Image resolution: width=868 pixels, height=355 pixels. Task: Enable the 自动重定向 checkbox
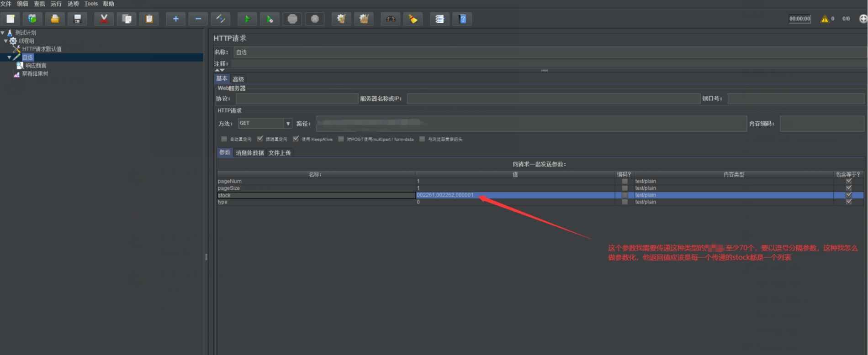pos(224,139)
